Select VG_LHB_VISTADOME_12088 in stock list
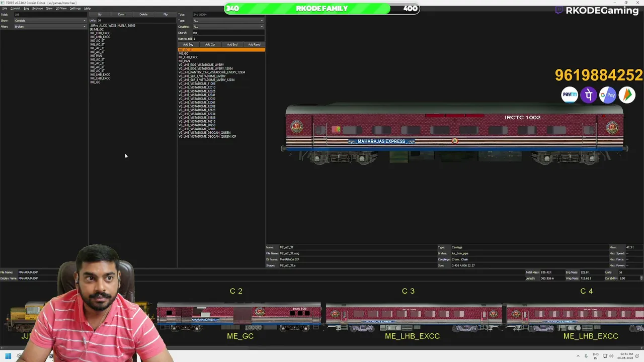644x362 pixels. click(x=197, y=107)
